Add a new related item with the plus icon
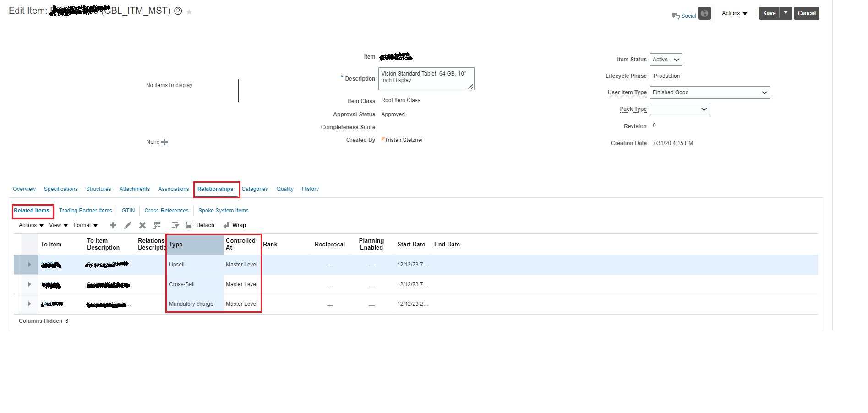The image size is (868, 413). click(x=113, y=225)
